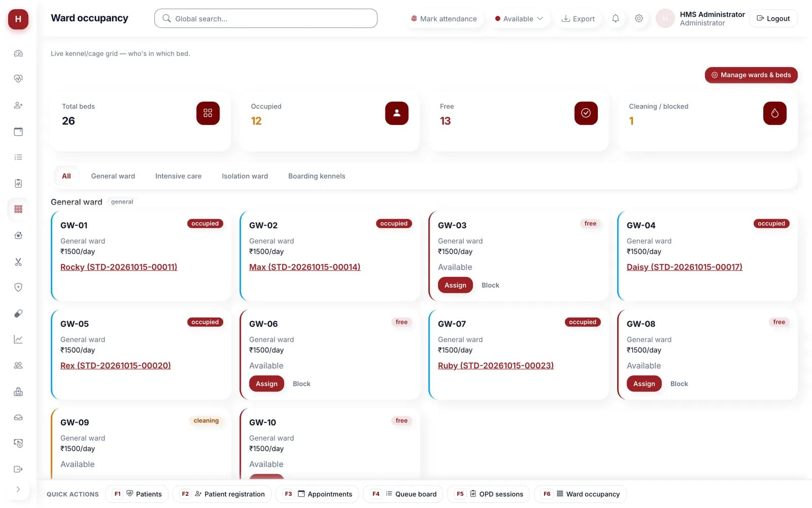This screenshot has width=812, height=508.
Task: Click the hospital building sidebar icon
Action: click(x=18, y=392)
